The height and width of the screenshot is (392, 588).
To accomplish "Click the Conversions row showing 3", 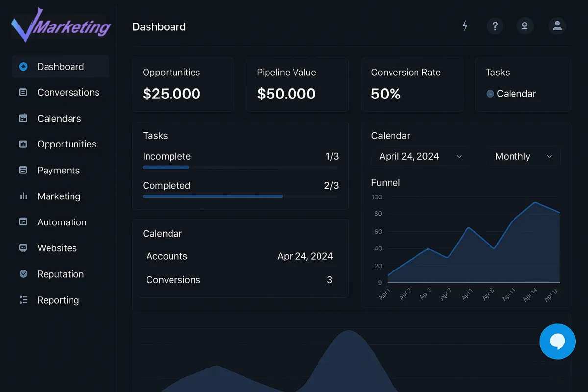I will pos(240,280).
